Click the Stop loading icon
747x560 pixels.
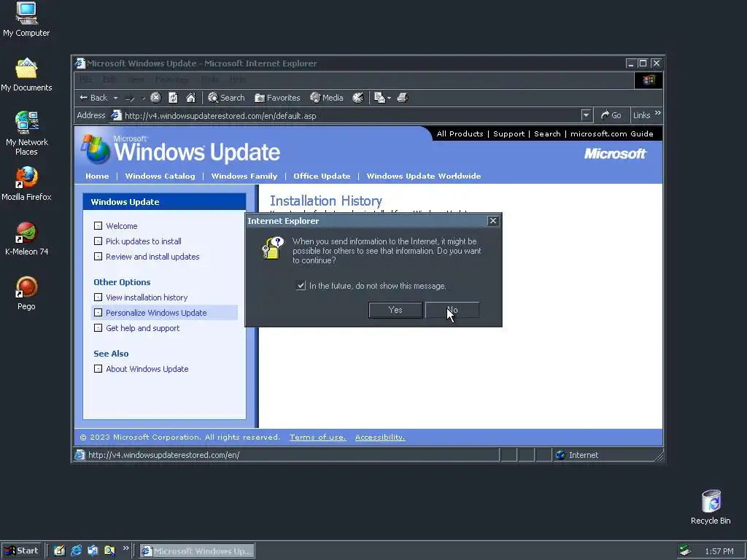[x=156, y=98]
